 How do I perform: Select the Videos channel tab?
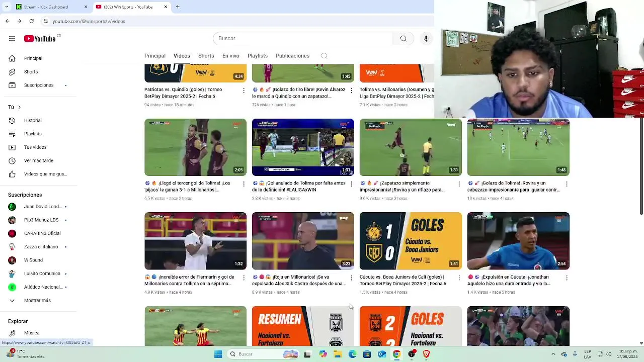click(182, 56)
